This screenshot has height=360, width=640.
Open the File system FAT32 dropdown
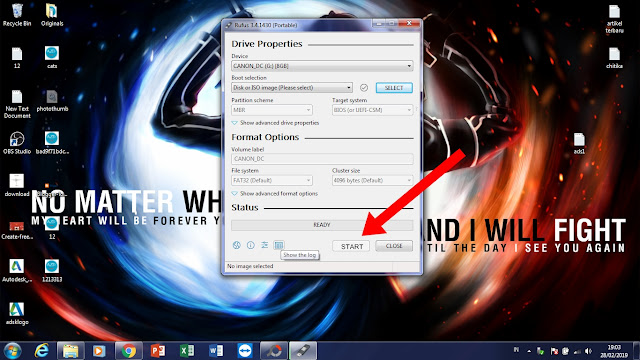(272, 180)
